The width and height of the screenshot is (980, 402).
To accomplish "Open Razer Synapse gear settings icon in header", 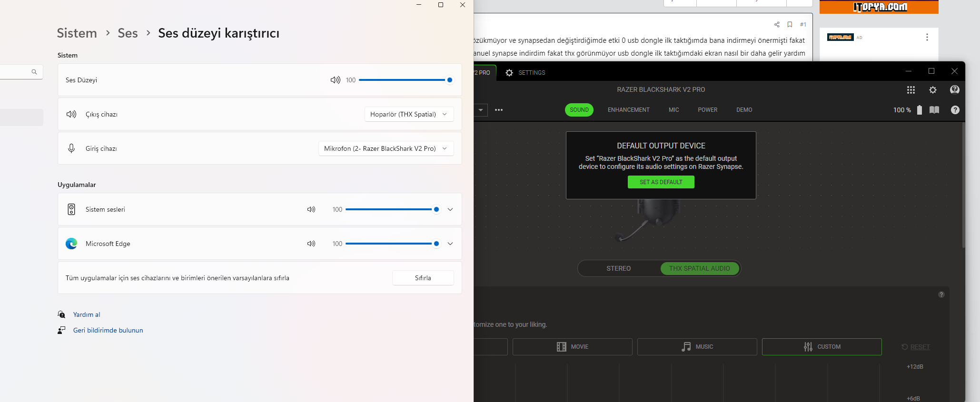I will coord(933,90).
